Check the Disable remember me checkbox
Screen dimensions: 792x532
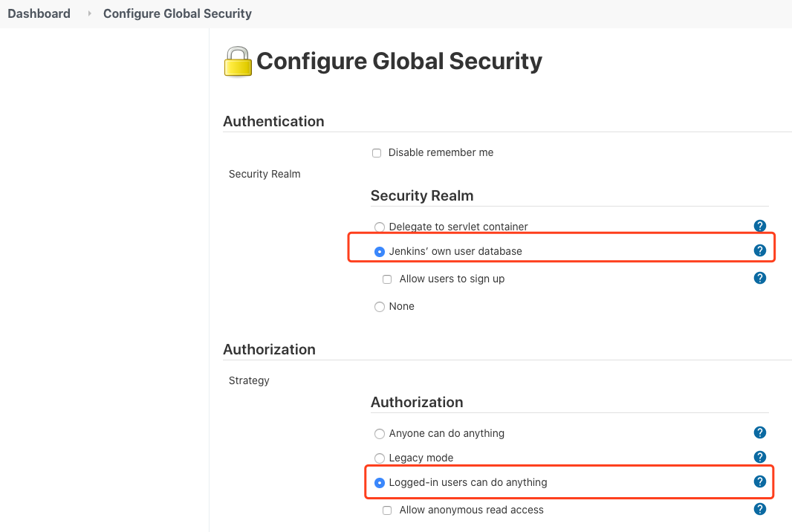tap(377, 153)
